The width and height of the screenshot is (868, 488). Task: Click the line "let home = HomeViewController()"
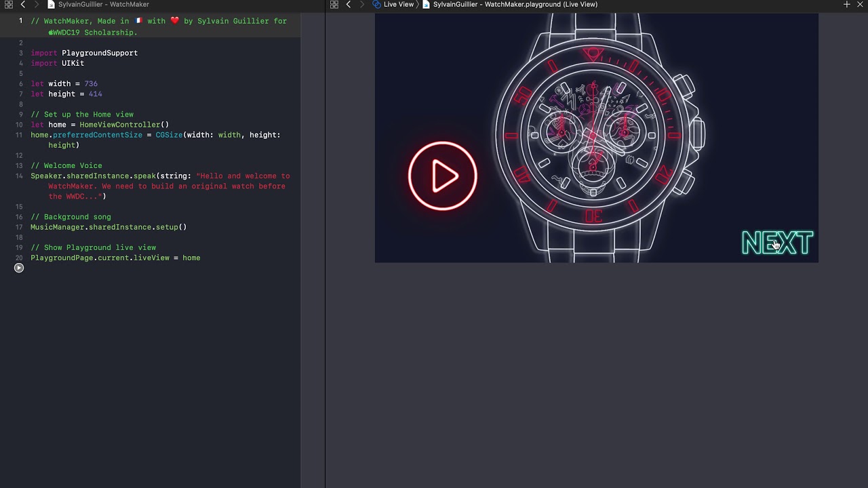[100, 125]
